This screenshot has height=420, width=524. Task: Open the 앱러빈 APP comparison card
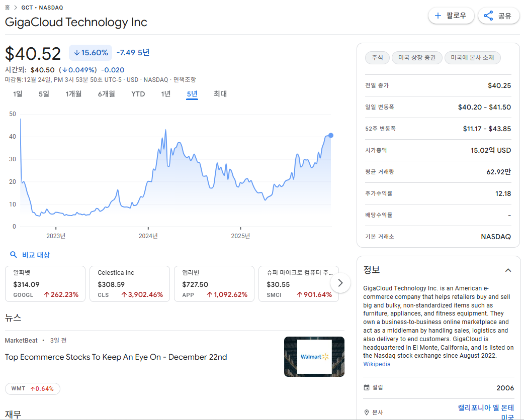214,284
